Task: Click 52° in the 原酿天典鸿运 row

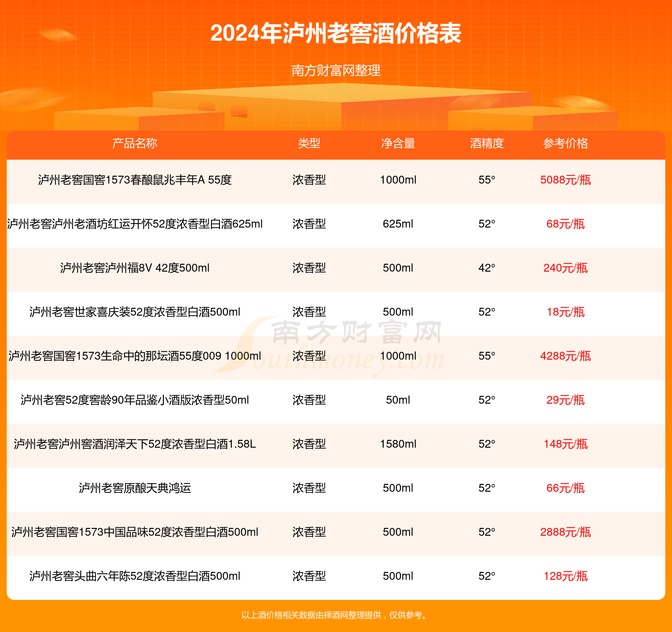Action: [487, 488]
